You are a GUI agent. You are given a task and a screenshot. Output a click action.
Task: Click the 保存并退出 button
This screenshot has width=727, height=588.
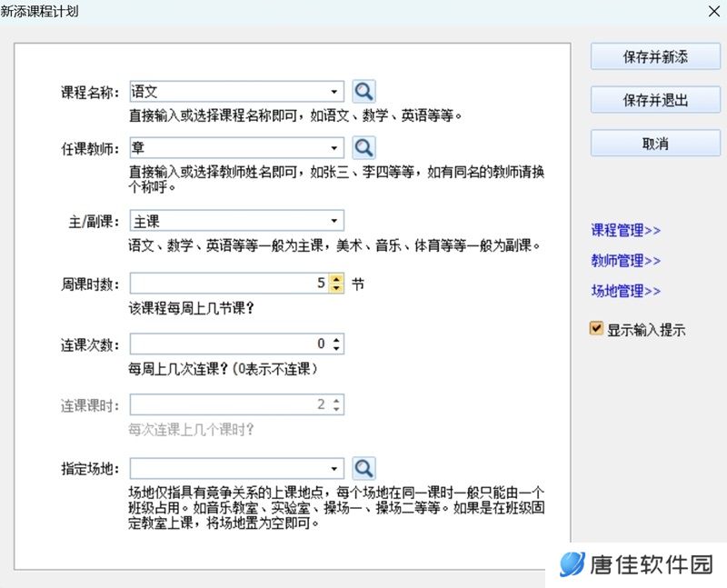pyautogui.click(x=655, y=100)
